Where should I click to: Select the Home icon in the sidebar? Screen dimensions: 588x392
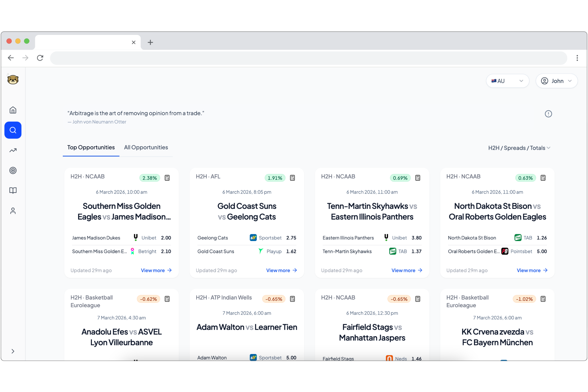point(13,110)
